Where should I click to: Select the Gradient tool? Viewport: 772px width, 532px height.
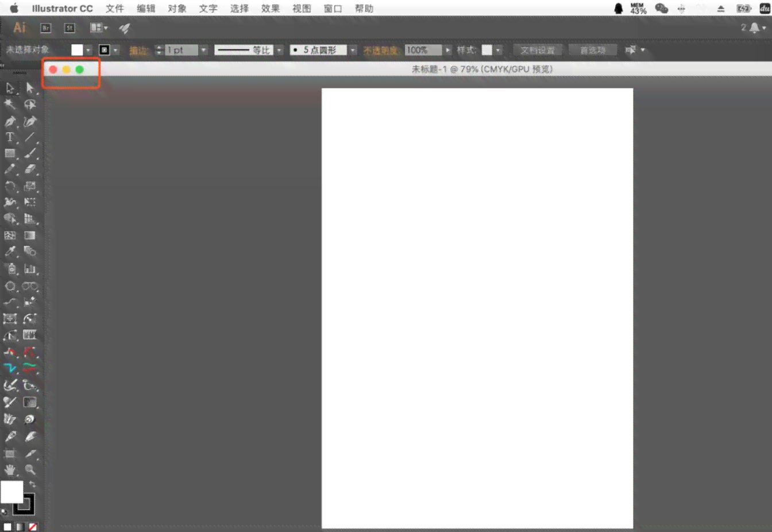click(30, 236)
